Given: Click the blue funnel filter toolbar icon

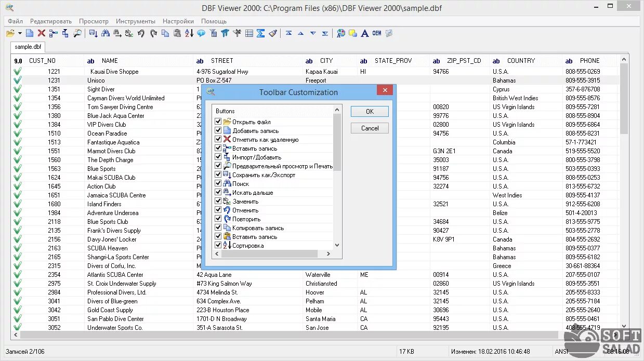Looking at the screenshot, I should click(x=225, y=33).
